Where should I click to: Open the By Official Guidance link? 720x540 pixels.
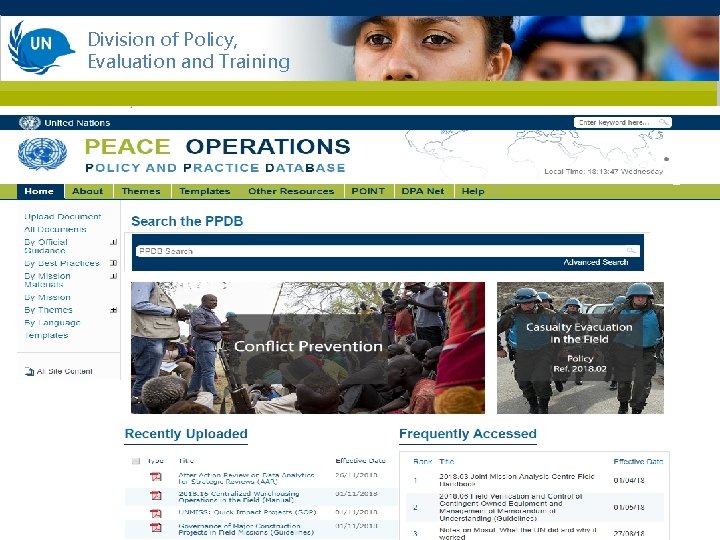pos(46,246)
